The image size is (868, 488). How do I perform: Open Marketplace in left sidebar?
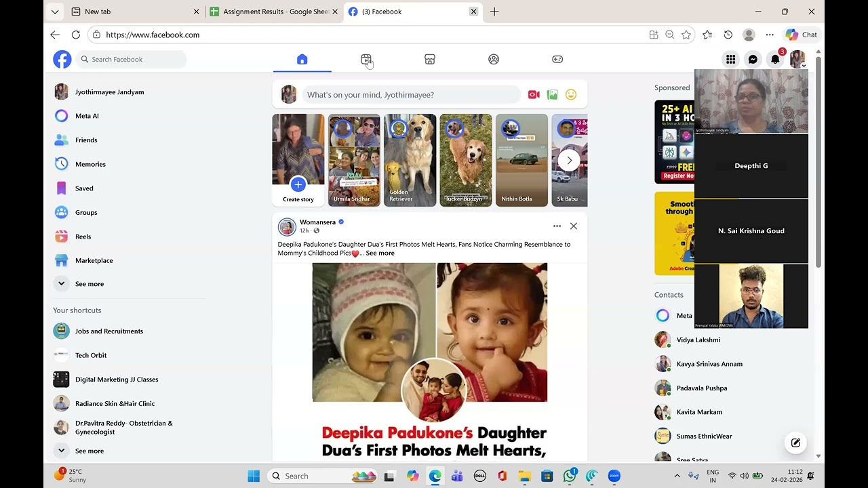pos(94,260)
